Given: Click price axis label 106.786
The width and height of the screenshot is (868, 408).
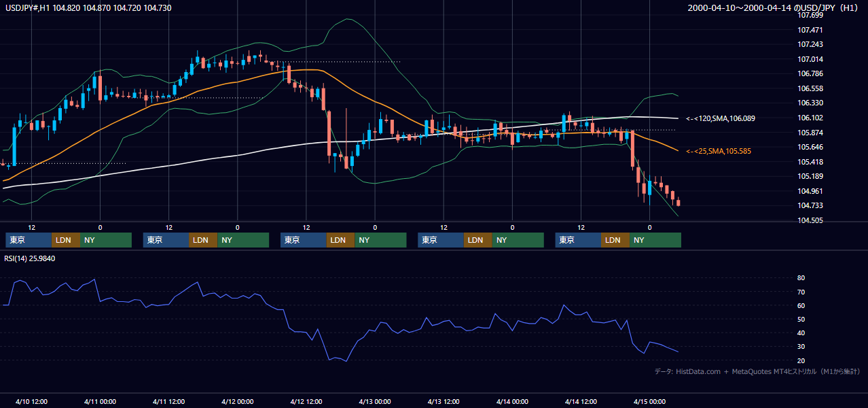Looking at the screenshot, I should 810,73.
